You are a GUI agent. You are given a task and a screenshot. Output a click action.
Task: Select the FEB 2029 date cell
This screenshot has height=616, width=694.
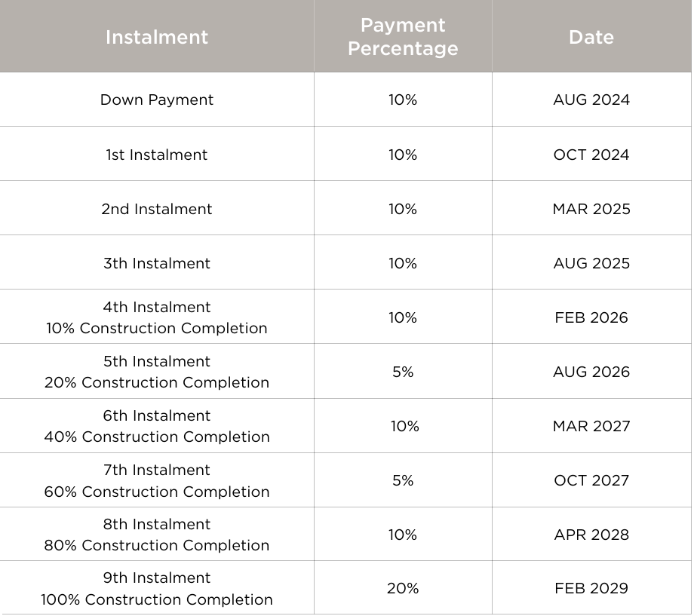point(591,588)
